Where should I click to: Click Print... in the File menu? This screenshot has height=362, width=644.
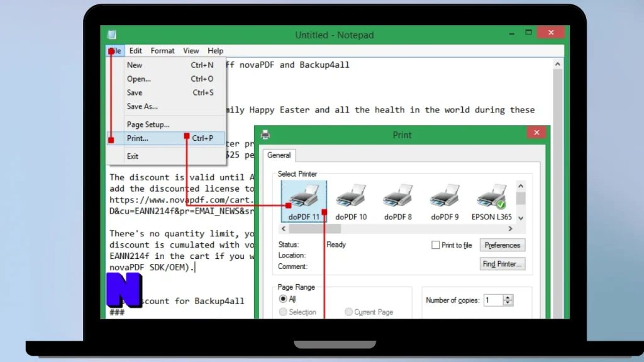(166, 138)
